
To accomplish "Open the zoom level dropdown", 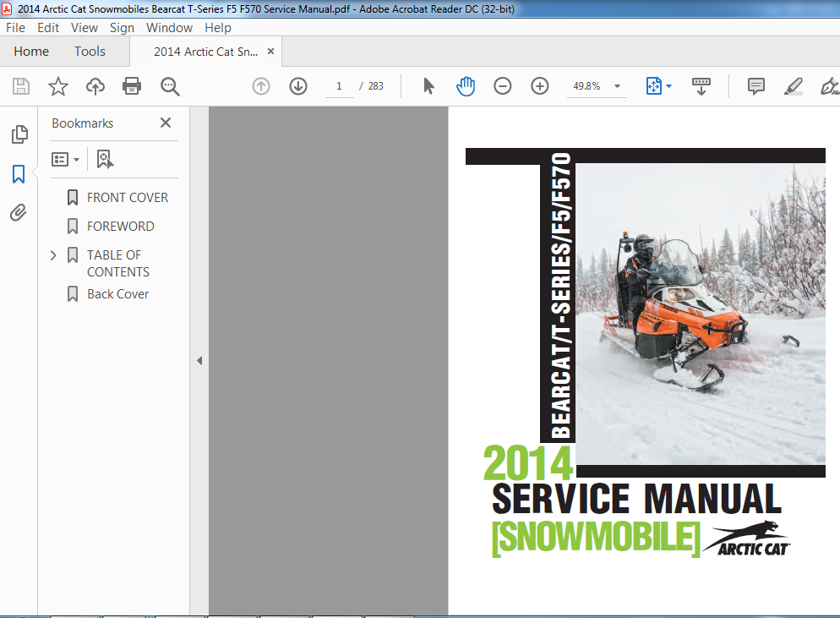I will point(617,86).
